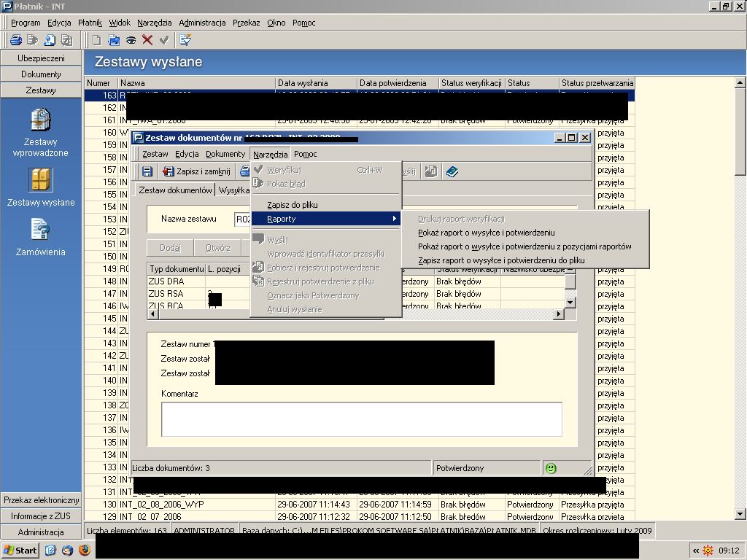Screen dimensions: 747x560
Task: Click the blank new-document icon in main toolbar
Action: click(x=97, y=40)
